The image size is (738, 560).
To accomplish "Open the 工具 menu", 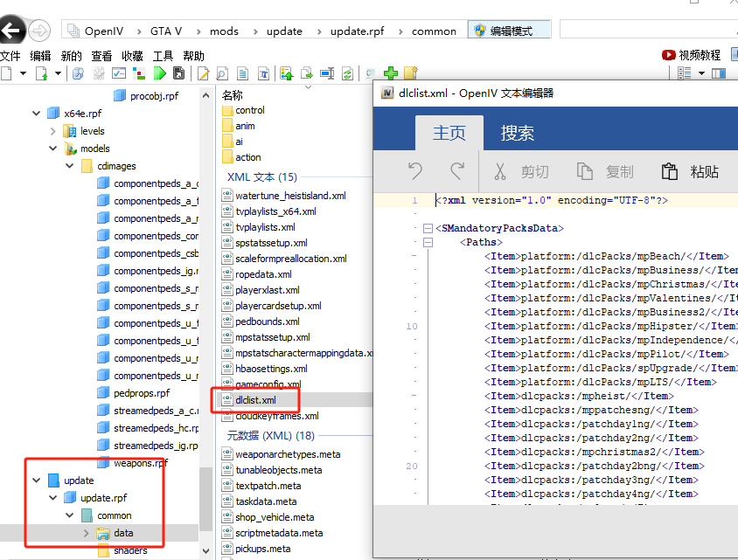I will point(163,56).
